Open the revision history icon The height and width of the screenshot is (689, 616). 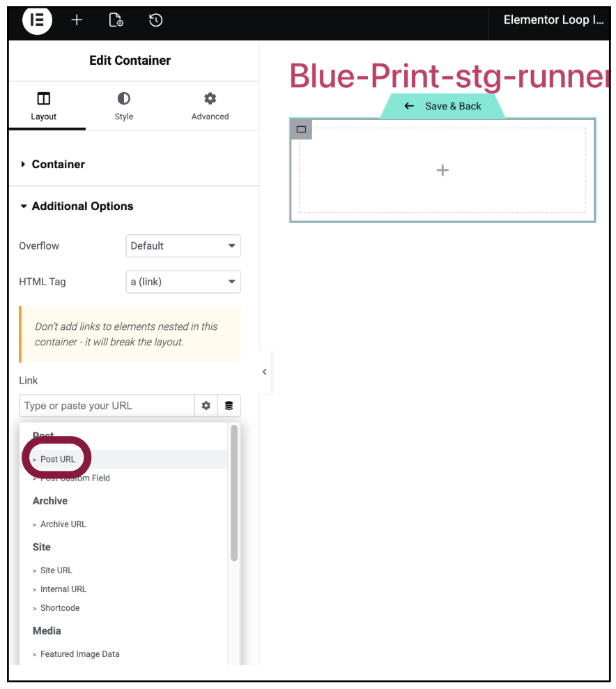coord(156,20)
